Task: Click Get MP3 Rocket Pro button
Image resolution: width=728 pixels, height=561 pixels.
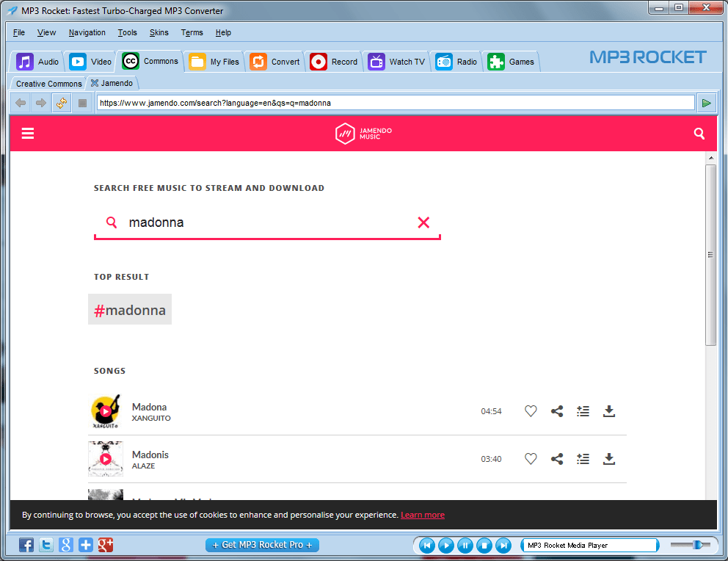Action: [x=262, y=545]
